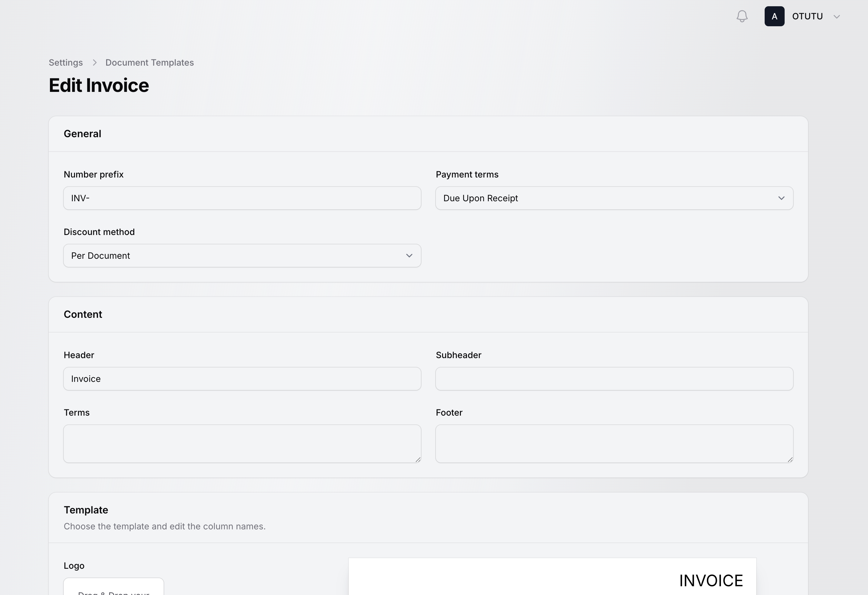This screenshot has width=868, height=595.
Task: Open the Discount method dropdown
Action: pyautogui.click(x=242, y=256)
